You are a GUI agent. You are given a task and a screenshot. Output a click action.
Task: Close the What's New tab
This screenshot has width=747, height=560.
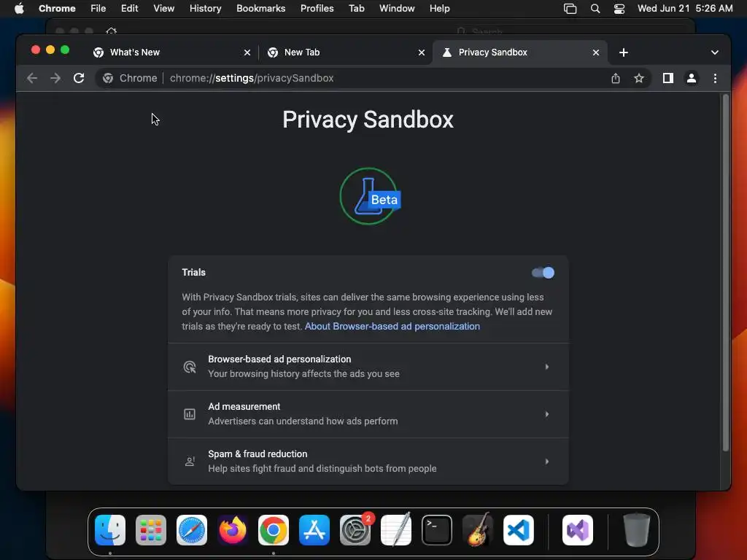click(x=247, y=52)
